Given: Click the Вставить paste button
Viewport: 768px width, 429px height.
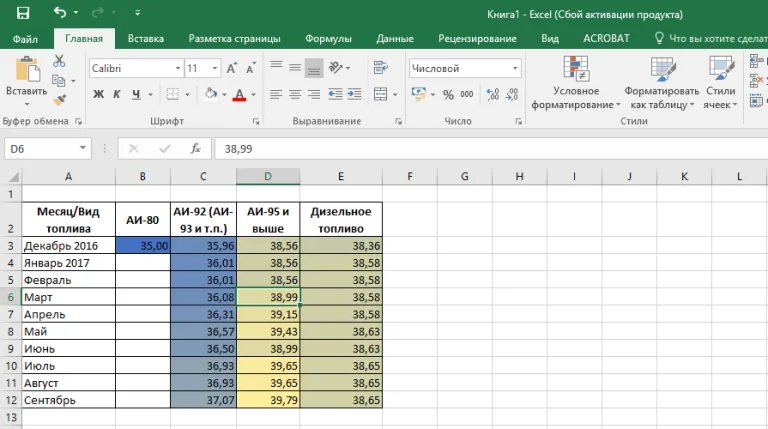Looking at the screenshot, I should click(26, 81).
